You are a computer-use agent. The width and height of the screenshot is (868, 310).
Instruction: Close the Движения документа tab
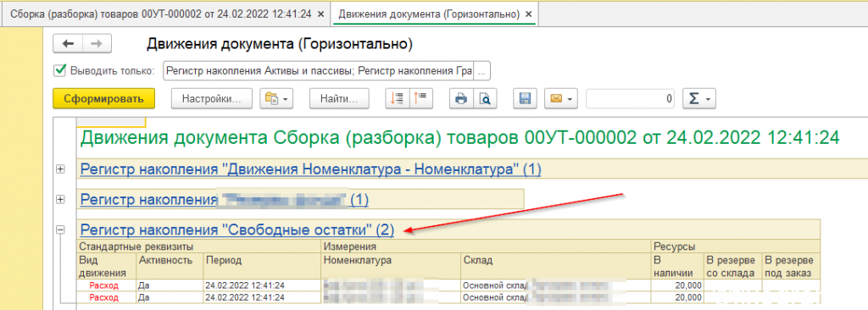(529, 14)
